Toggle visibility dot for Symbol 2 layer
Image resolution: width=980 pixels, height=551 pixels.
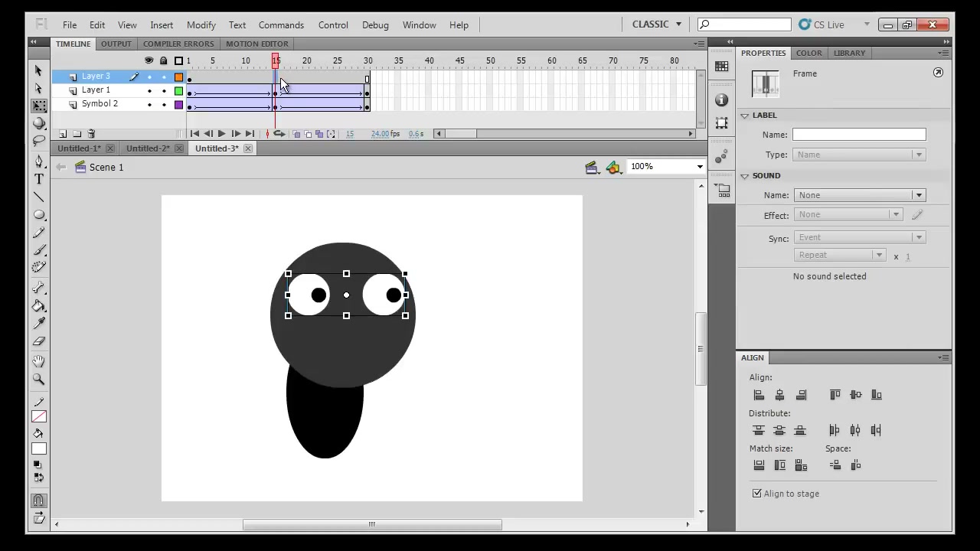(149, 105)
